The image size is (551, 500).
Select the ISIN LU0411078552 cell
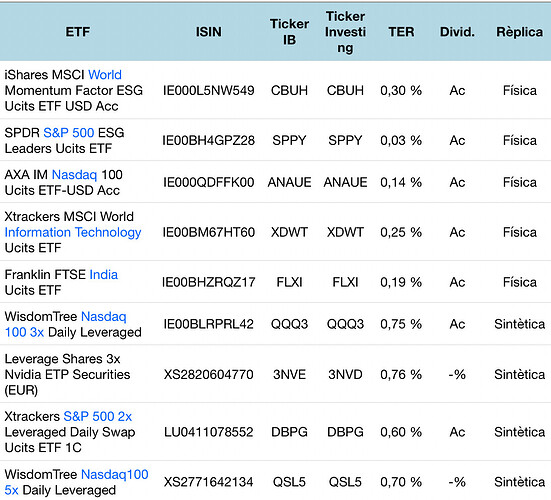[x=208, y=432]
